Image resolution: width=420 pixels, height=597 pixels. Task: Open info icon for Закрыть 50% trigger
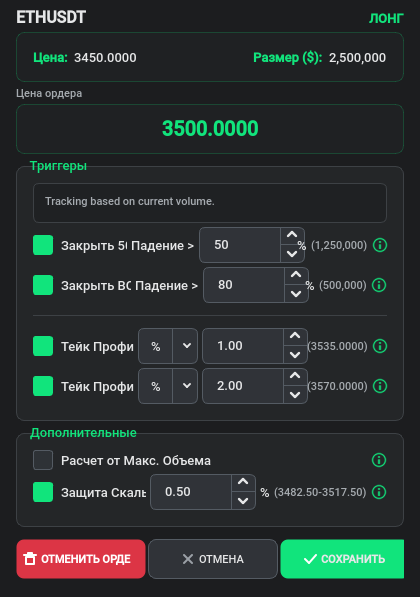point(380,245)
